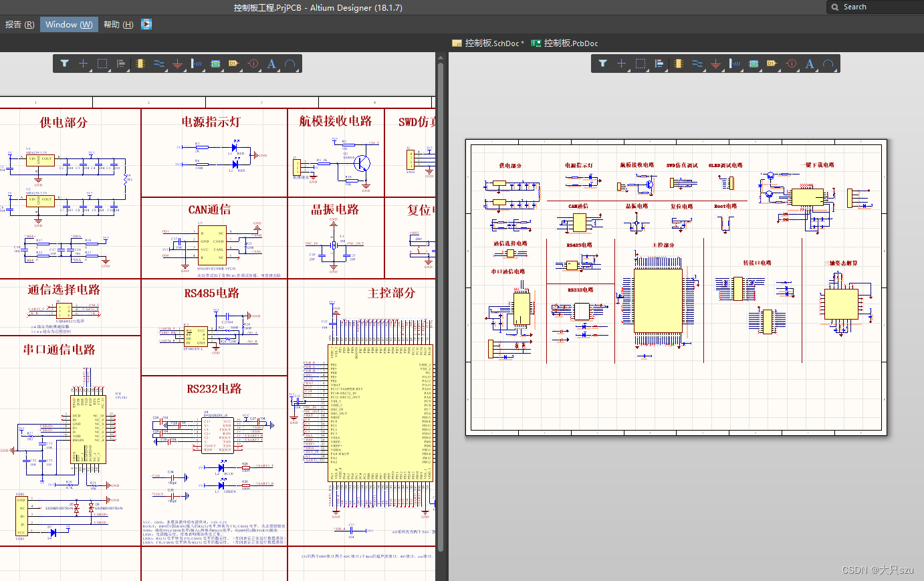Place a GND power port from right pane toolbar
The width and height of the screenshot is (924, 581).
[x=716, y=64]
